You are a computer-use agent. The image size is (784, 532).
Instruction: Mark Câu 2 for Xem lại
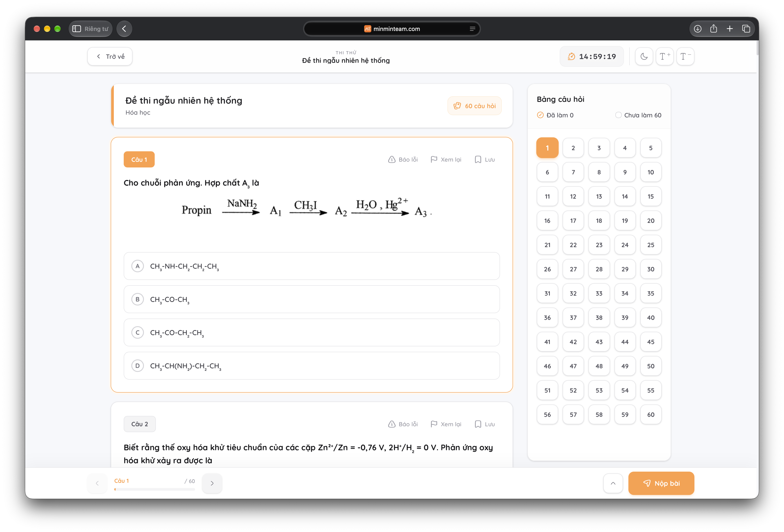[x=446, y=424]
